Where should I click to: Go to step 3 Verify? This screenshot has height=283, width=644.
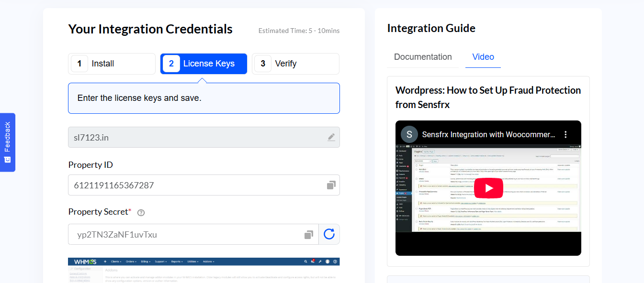(x=295, y=64)
